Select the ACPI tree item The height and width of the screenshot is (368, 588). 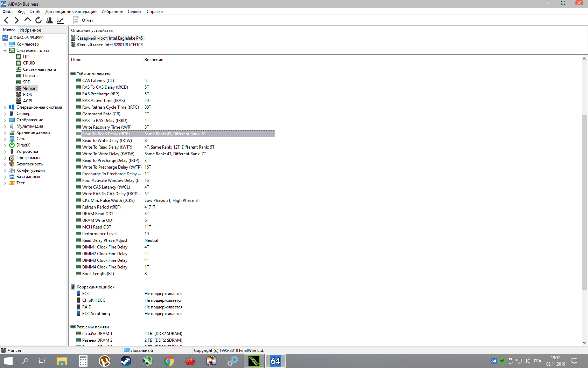click(28, 101)
